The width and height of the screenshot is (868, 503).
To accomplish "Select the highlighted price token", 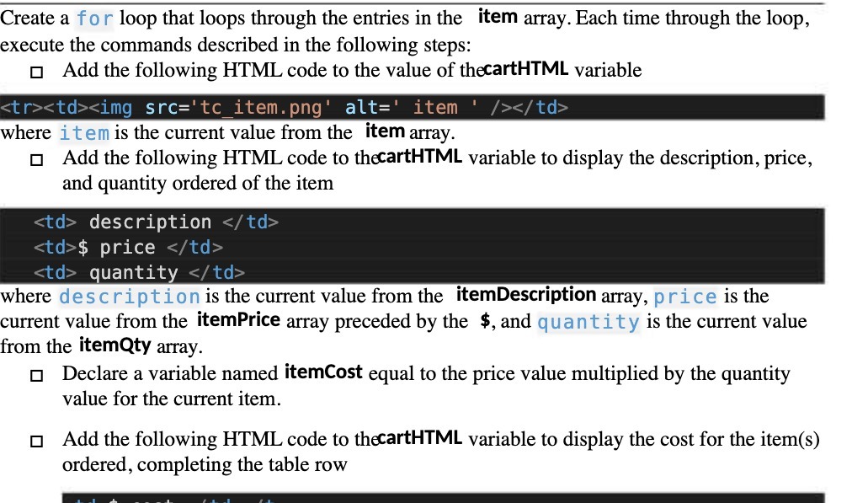I will [x=686, y=295].
